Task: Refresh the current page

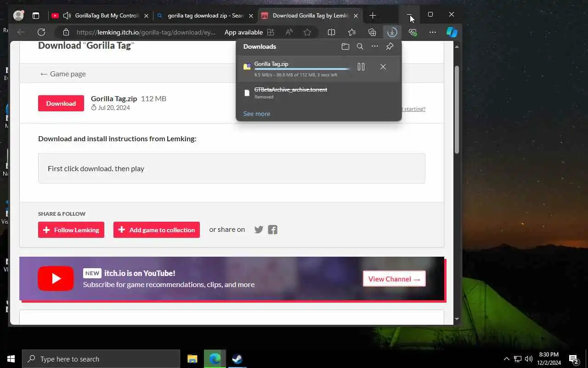Action: pos(41,32)
